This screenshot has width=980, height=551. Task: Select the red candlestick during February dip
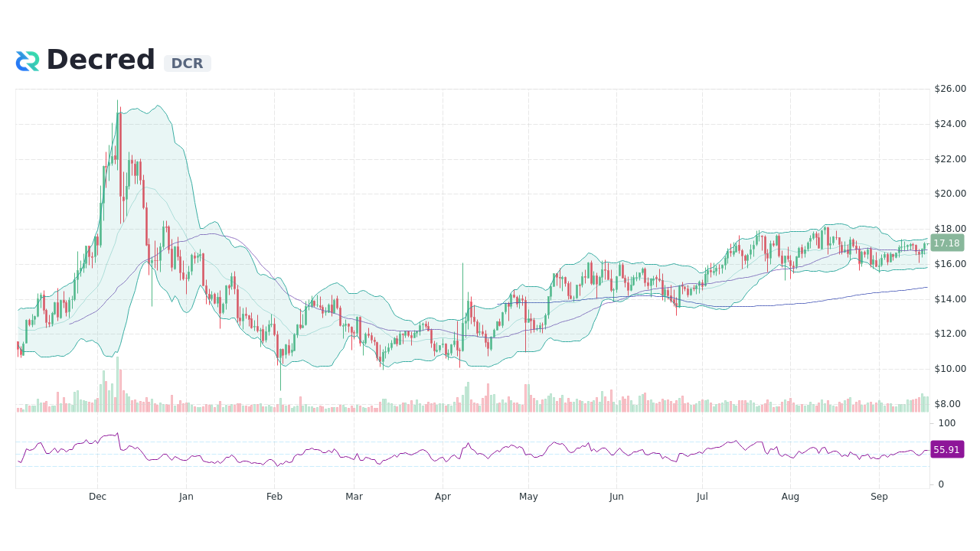pos(277,344)
